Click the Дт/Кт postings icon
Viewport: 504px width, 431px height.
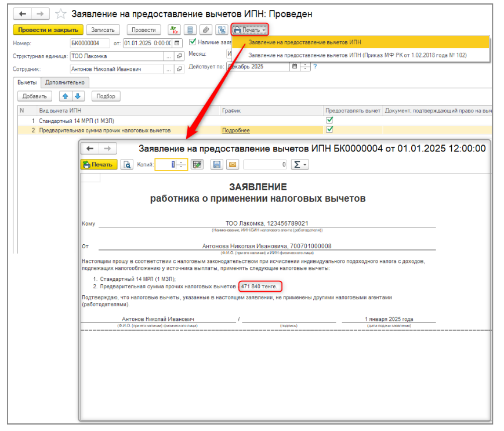click(174, 30)
